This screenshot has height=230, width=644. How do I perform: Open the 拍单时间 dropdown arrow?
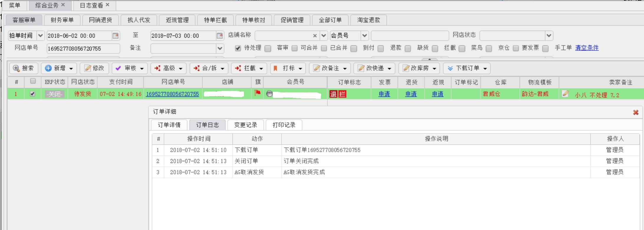[x=40, y=36]
